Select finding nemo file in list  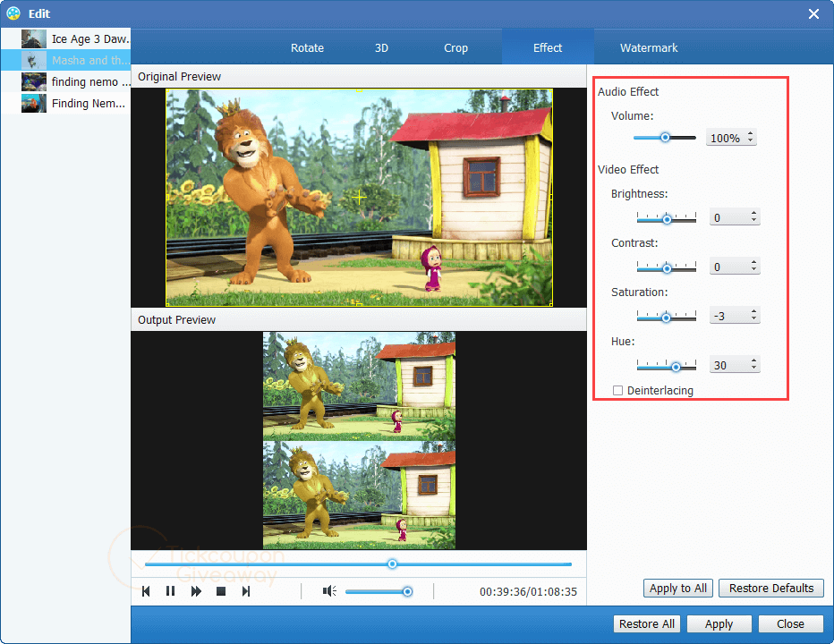(x=66, y=82)
